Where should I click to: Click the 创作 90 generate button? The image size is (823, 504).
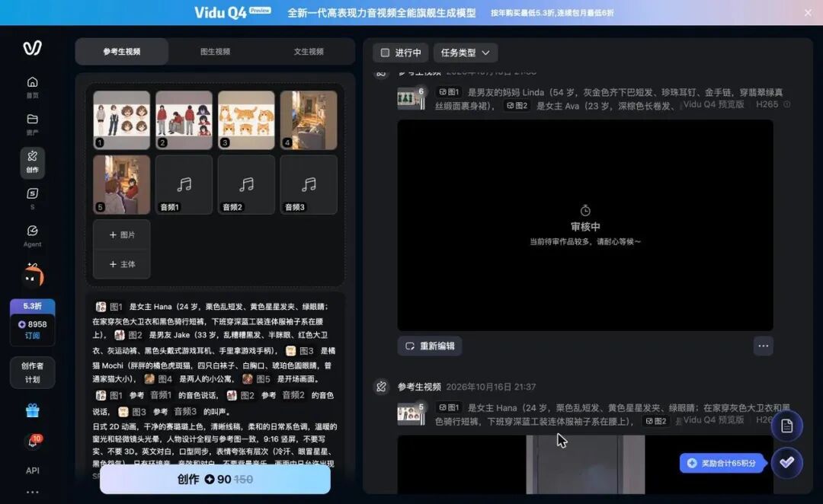(215, 479)
